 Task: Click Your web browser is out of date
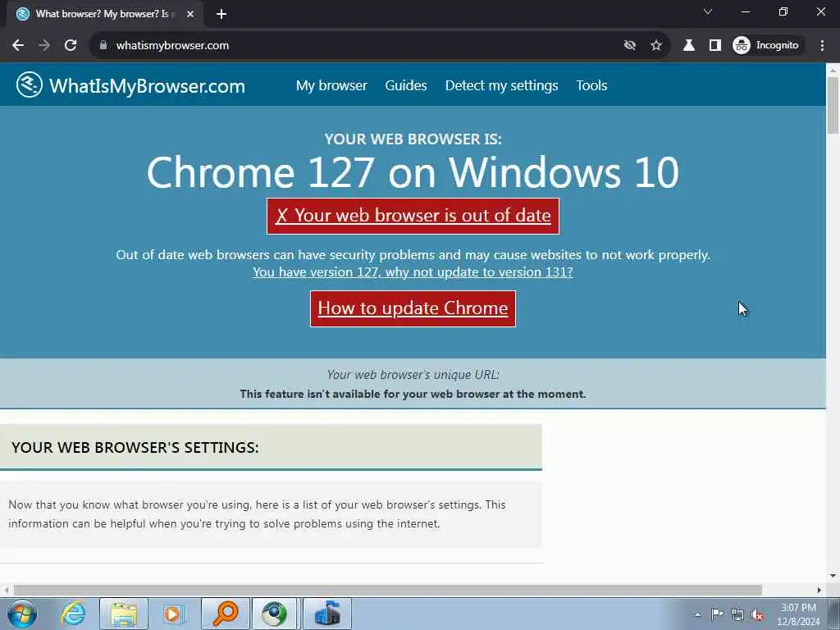click(x=413, y=216)
